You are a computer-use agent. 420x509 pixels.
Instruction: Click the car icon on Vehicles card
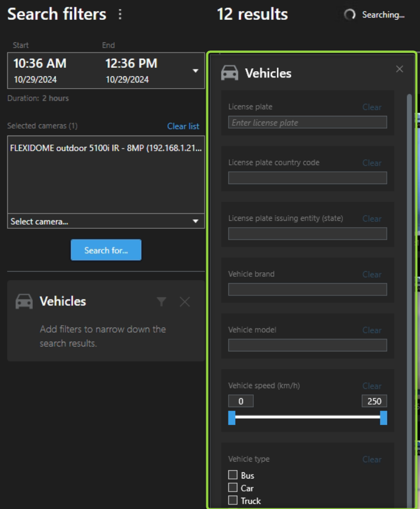pyautogui.click(x=24, y=302)
